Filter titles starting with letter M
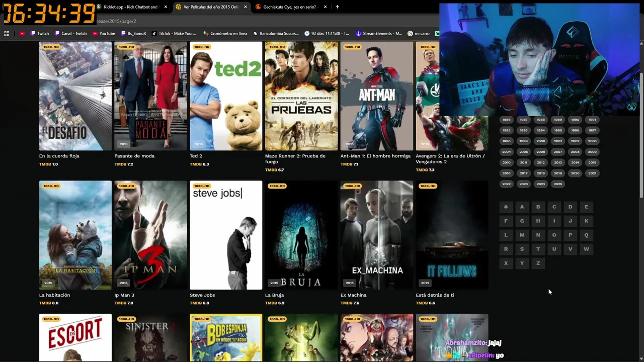The height and width of the screenshot is (362, 644). [522, 235]
